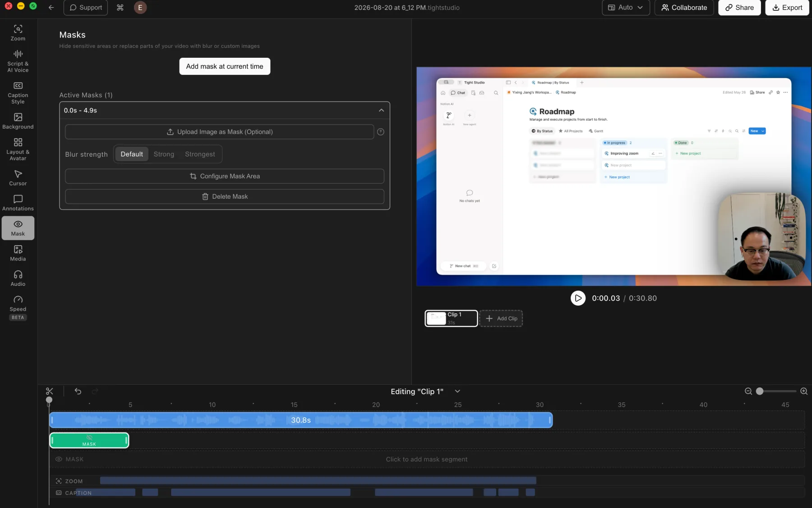The image size is (812, 508).
Task: Collapse the 0.0s - 4.9s mask section
Action: (x=382, y=110)
